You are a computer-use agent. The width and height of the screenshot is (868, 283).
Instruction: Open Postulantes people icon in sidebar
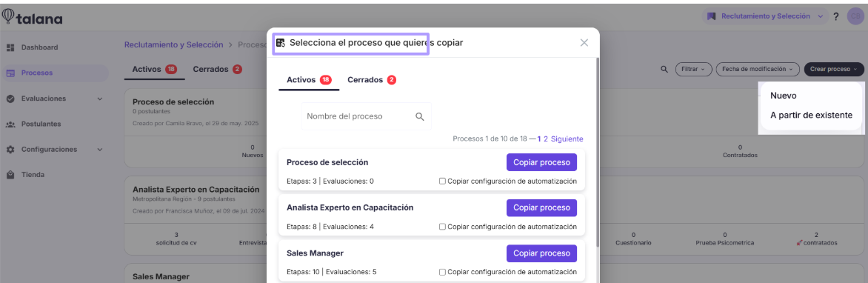pos(10,124)
